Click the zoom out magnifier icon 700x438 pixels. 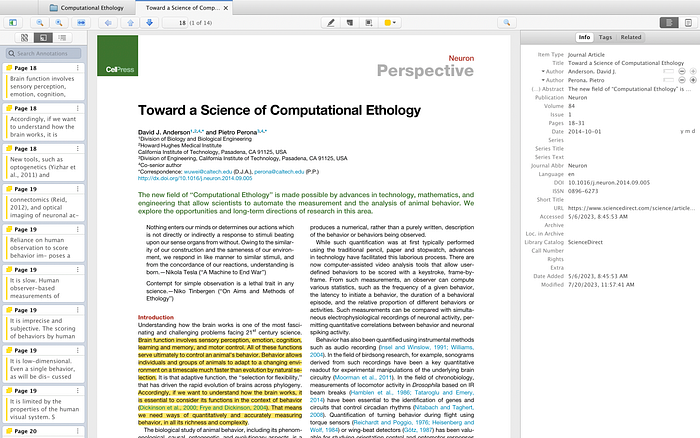click(41, 21)
